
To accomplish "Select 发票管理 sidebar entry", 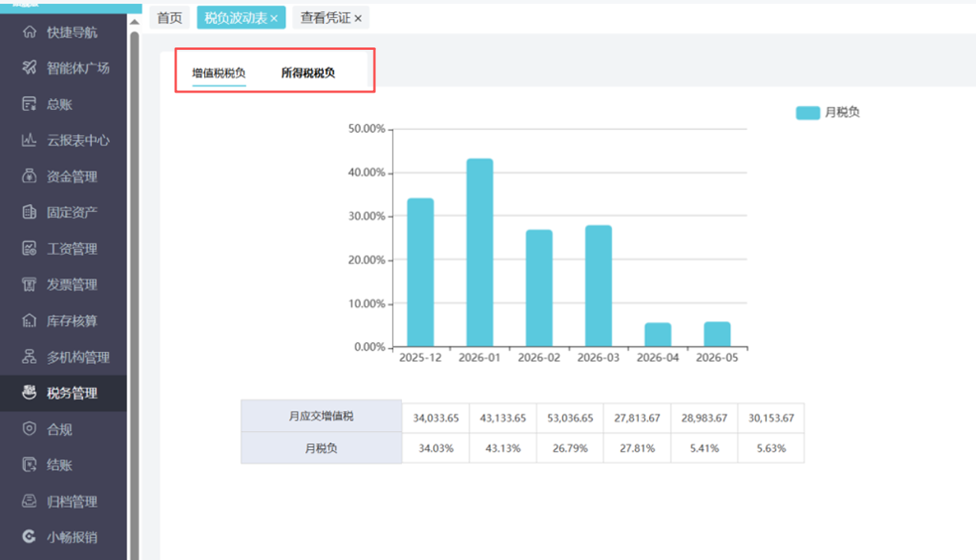I will 63,285.
